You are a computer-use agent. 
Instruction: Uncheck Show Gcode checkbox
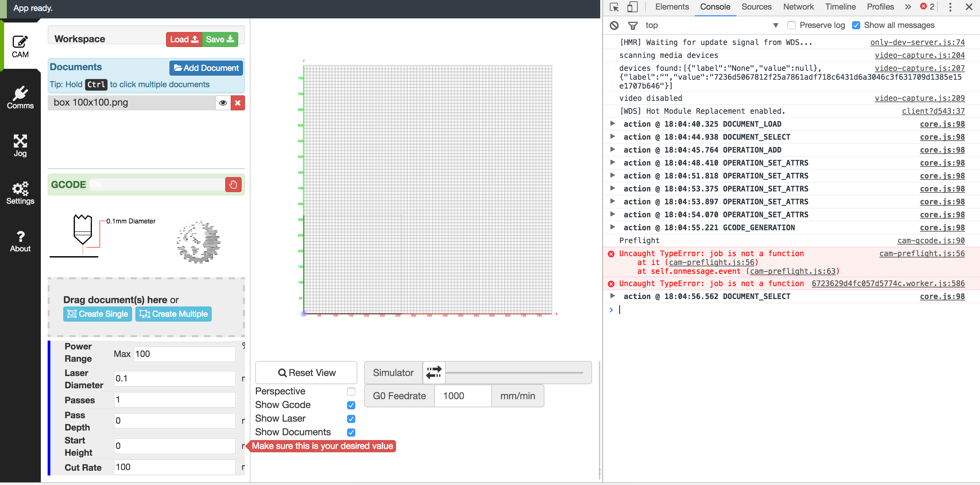coord(351,405)
